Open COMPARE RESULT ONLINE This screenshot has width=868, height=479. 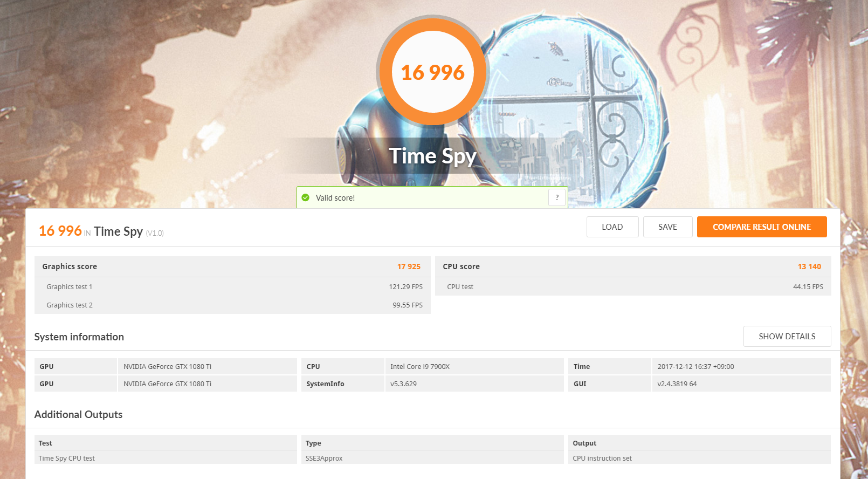coord(762,227)
